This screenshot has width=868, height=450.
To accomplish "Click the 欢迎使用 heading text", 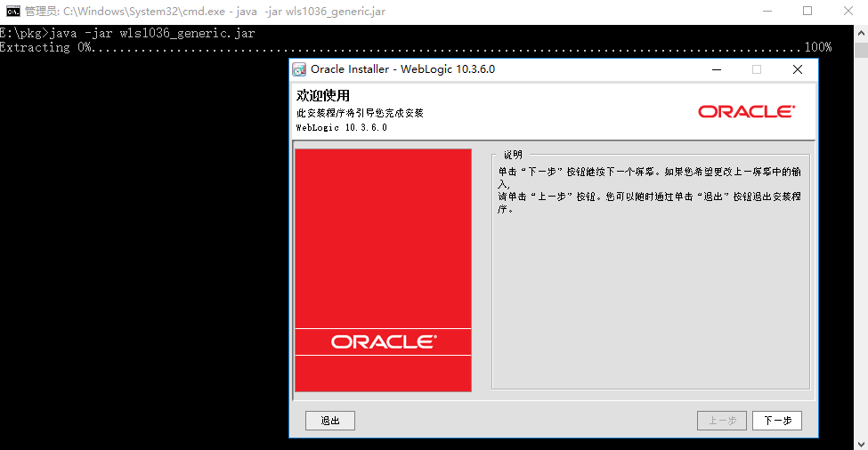I will point(323,96).
